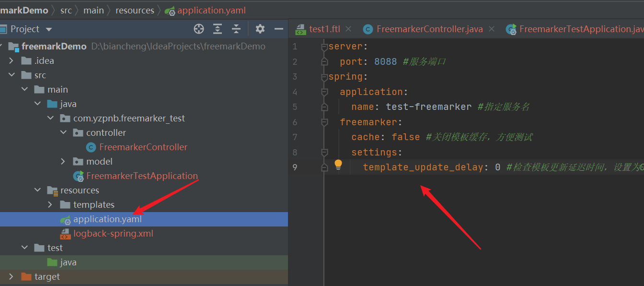The height and width of the screenshot is (286, 644).
Task: Select the target folder row
Action: [x=144, y=277]
